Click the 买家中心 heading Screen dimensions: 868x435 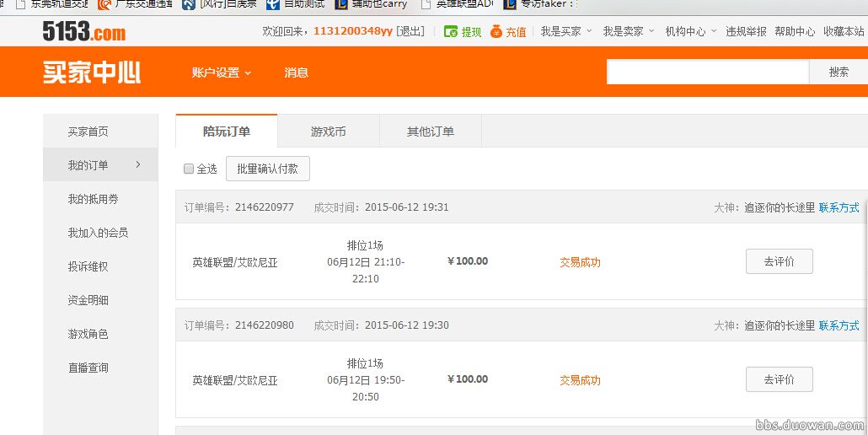coord(92,72)
